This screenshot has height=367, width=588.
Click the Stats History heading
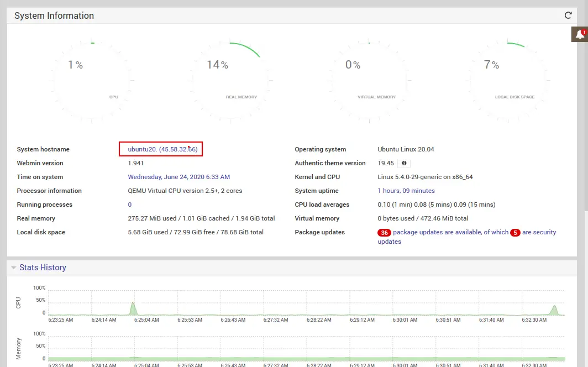(43, 268)
